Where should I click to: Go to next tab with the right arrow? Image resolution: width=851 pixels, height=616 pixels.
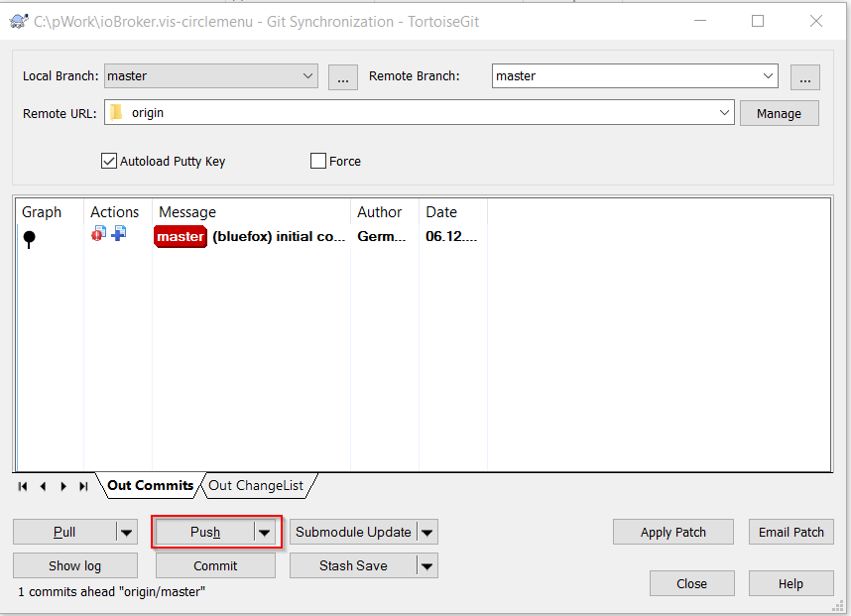(63, 486)
